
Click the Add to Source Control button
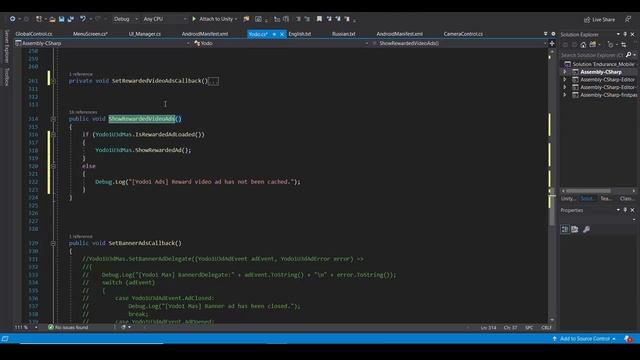(584, 339)
